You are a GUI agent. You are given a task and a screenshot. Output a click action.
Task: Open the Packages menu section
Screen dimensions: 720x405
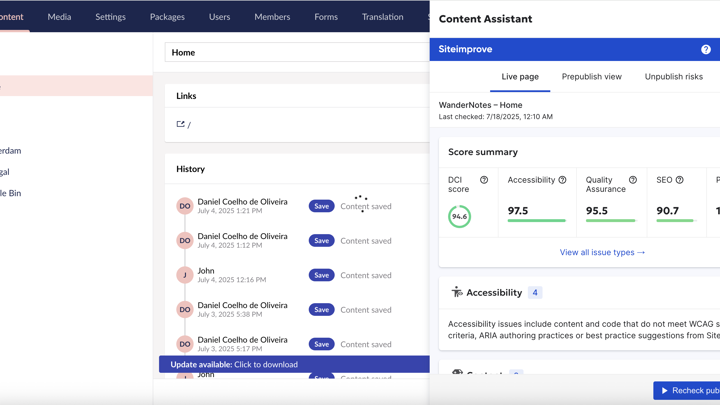[167, 16]
